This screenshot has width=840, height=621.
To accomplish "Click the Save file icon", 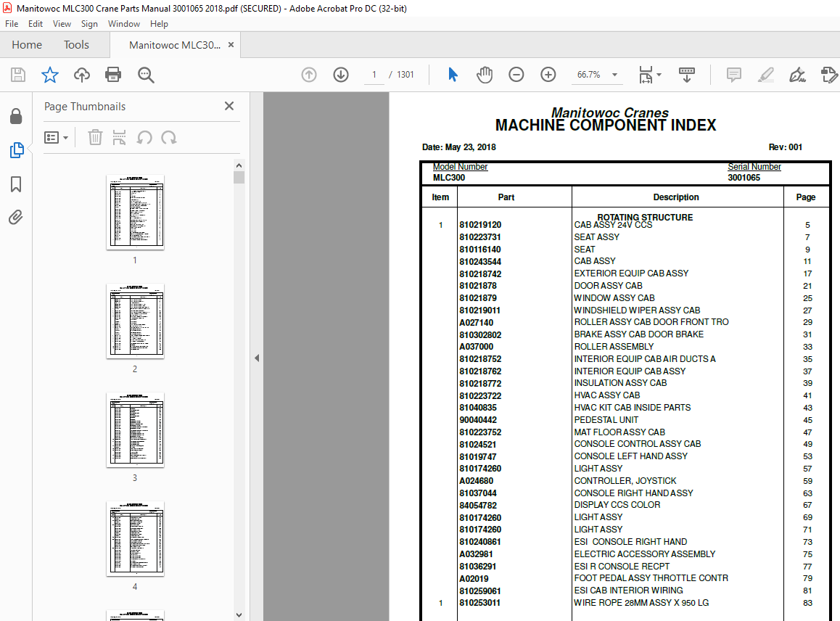I will (18, 75).
